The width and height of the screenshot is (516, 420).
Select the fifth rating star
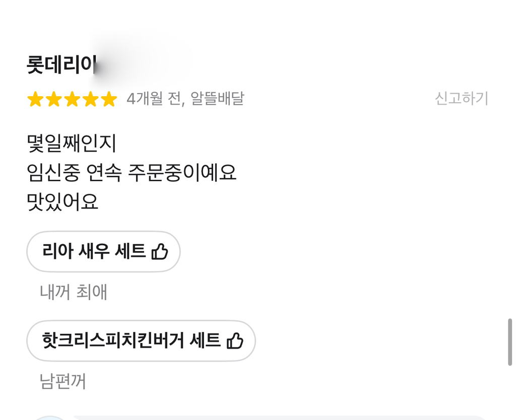coord(109,99)
